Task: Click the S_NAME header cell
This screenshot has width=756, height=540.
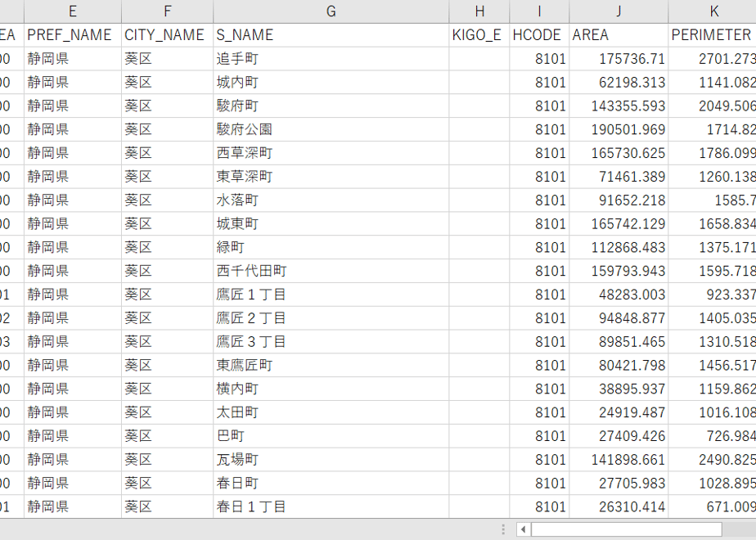Action: [x=331, y=34]
